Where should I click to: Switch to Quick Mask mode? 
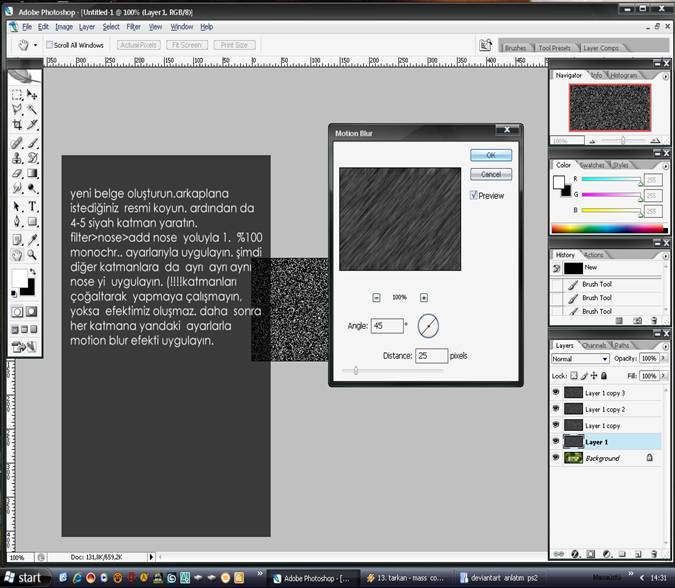32,312
